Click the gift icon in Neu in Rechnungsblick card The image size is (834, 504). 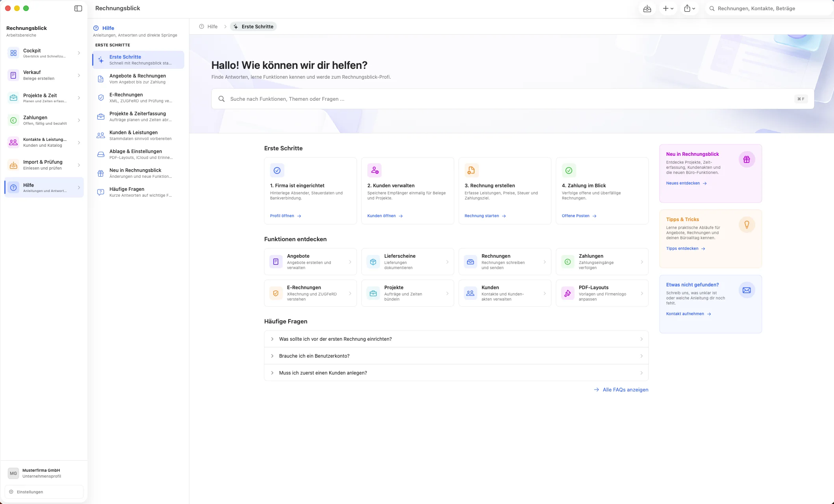pyautogui.click(x=747, y=159)
